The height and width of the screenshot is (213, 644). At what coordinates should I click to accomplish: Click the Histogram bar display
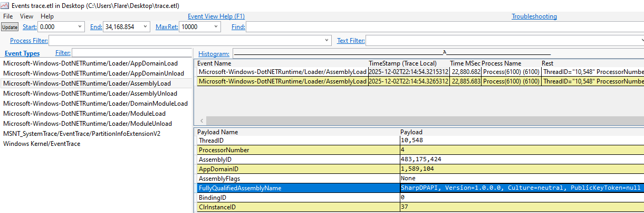391,53
